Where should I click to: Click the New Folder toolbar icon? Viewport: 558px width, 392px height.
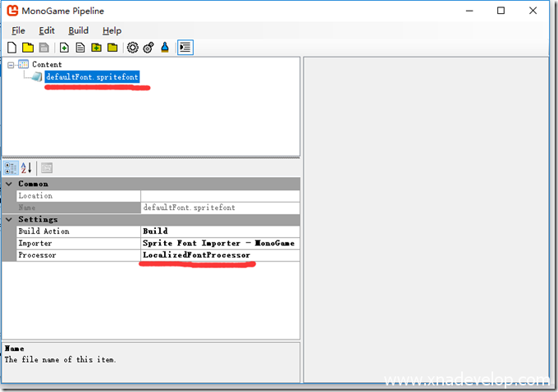(97, 48)
